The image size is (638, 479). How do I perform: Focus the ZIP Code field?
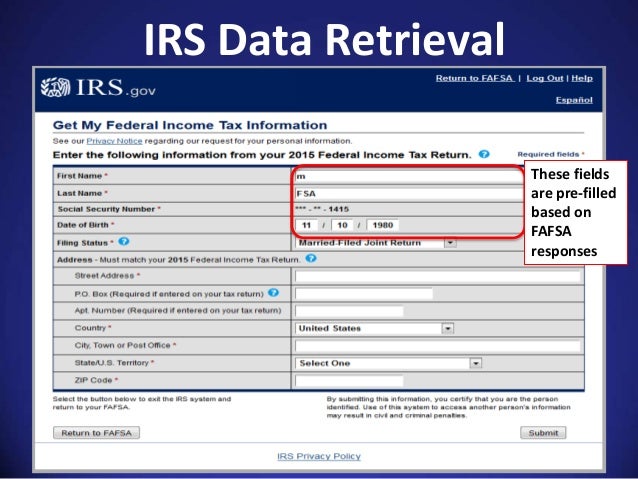pyautogui.click(x=349, y=381)
